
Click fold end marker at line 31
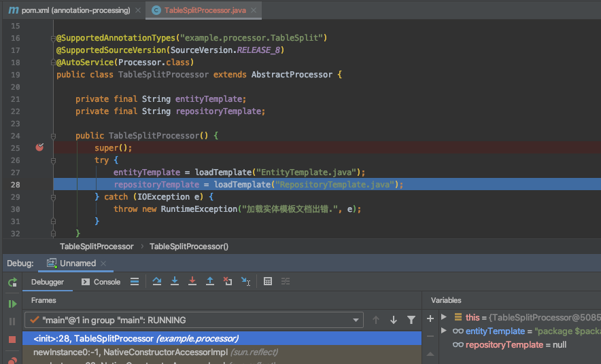53,221
